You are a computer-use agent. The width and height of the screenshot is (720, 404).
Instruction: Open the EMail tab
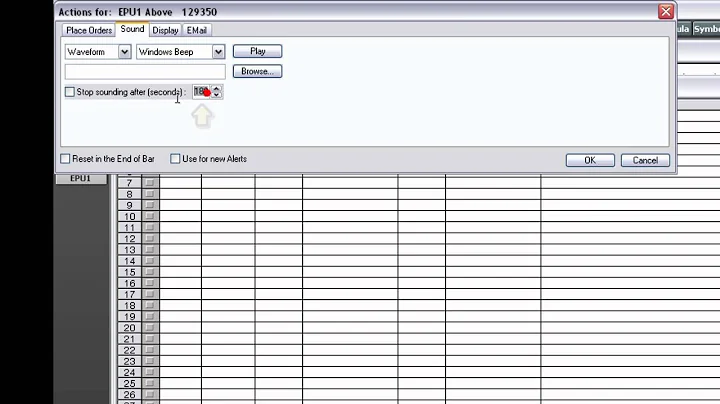(x=197, y=30)
